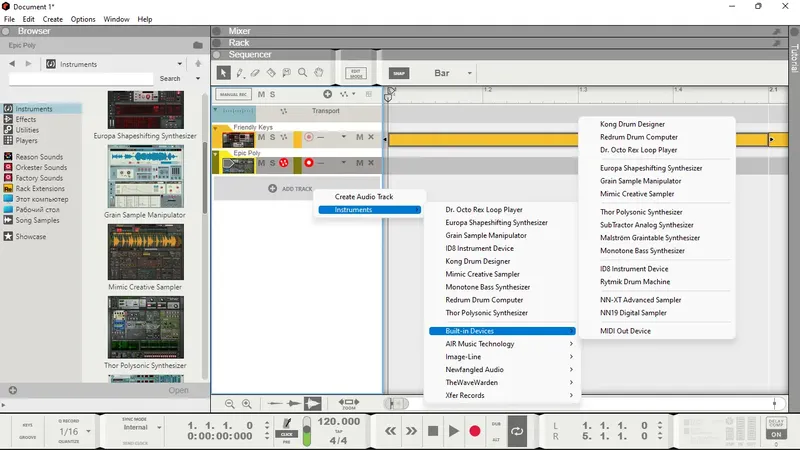Open search options dropdown arrow
Image resolution: width=800 pixels, height=450 pixels.
point(198,79)
